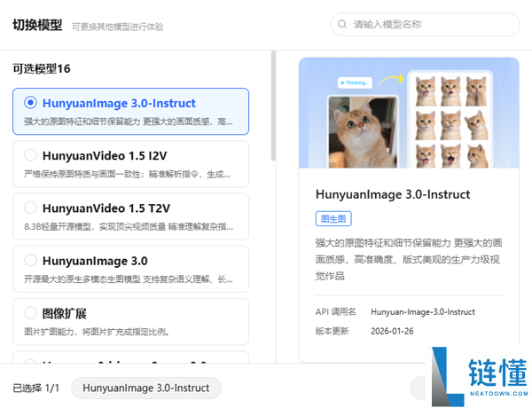Click the selected HunyuanImage 3.0-Instruct chip
The width and height of the screenshot is (532, 408).
pyautogui.click(x=146, y=388)
